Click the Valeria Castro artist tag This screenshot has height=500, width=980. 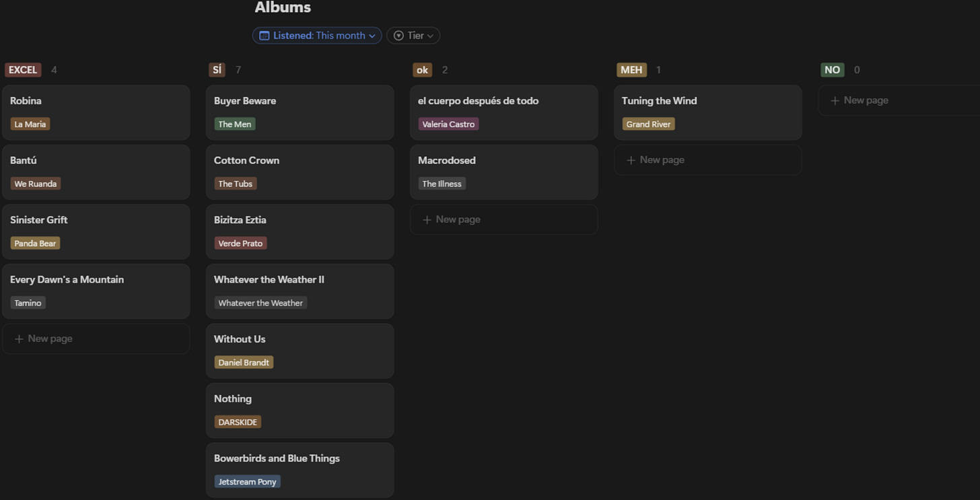coord(448,124)
